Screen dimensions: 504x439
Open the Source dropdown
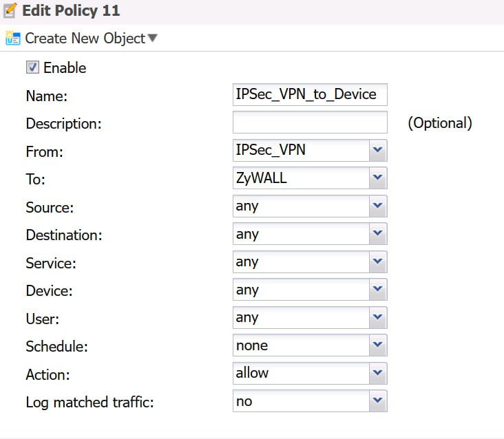coord(310,206)
